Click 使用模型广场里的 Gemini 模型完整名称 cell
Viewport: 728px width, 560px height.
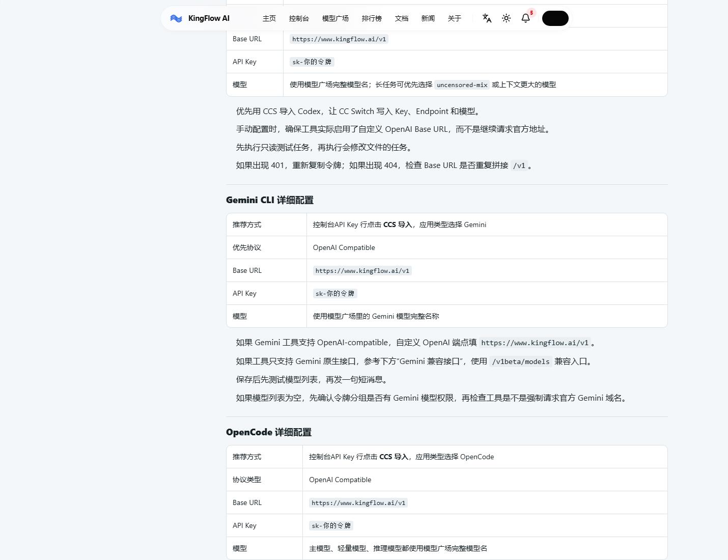coord(487,316)
